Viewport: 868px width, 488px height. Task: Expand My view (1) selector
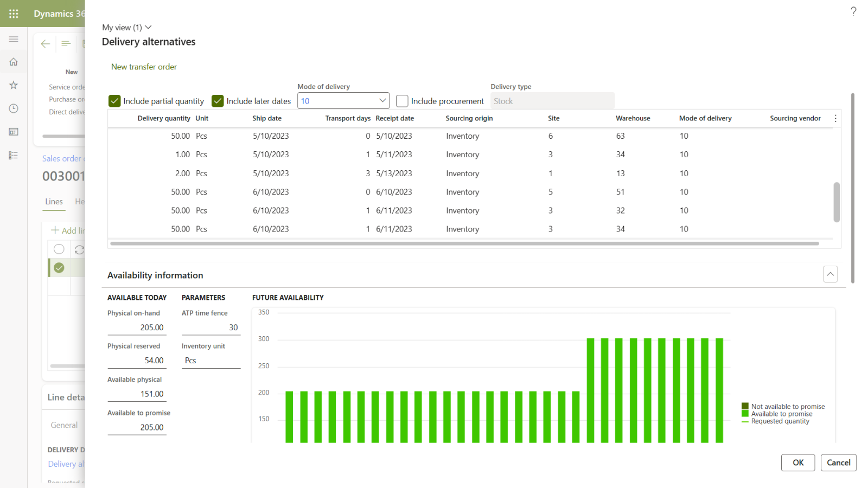coord(127,28)
